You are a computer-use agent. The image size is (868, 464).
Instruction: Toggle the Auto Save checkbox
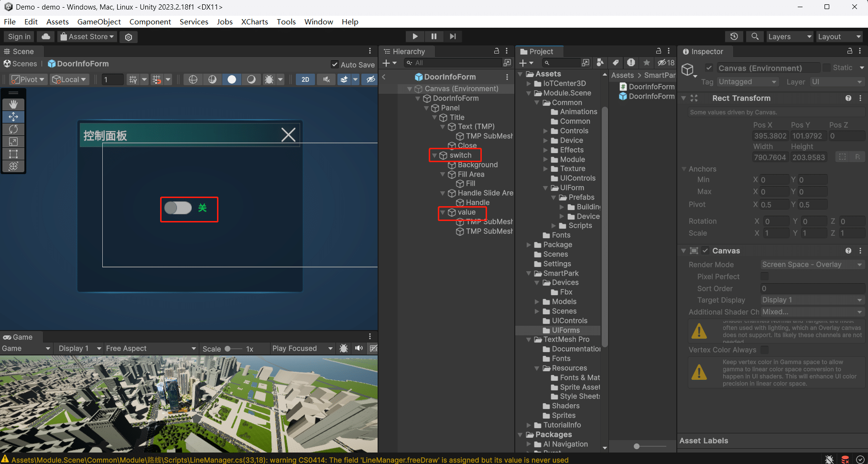(335, 65)
